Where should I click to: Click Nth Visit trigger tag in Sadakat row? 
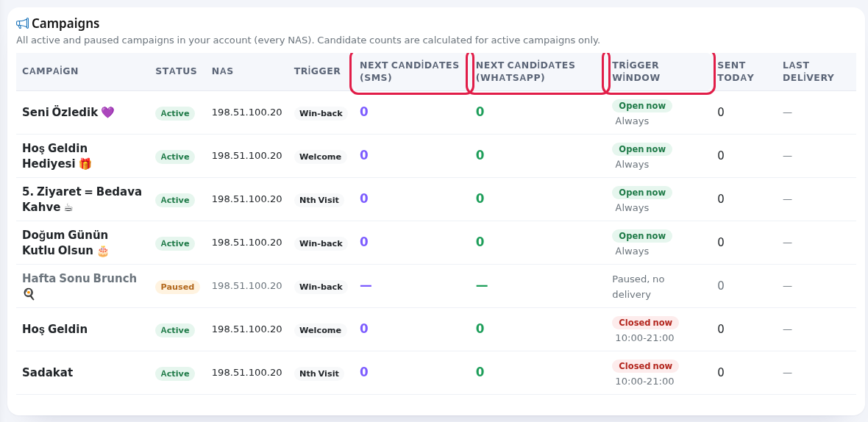click(319, 373)
